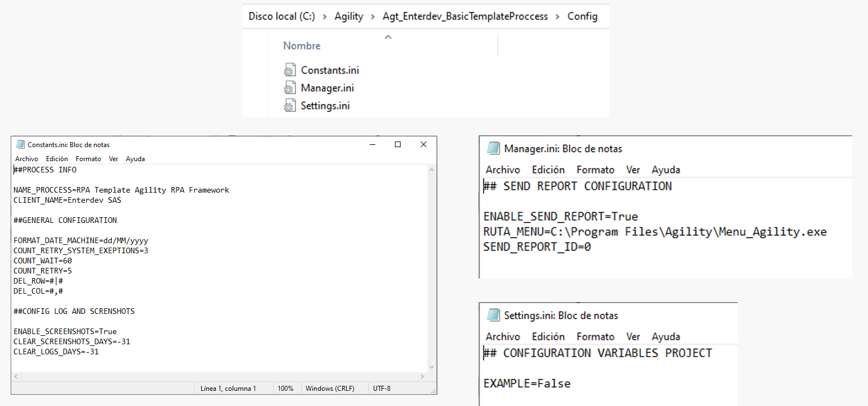The image size is (868, 406).
Task: Click the ## CONFIGURATION VARIABLES PROJECT header
Action: (598, 353)
